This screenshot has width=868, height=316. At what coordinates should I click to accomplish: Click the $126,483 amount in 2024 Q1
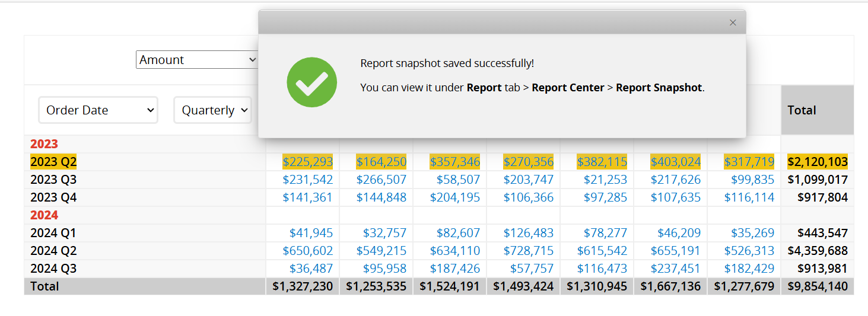pos(528,233)
